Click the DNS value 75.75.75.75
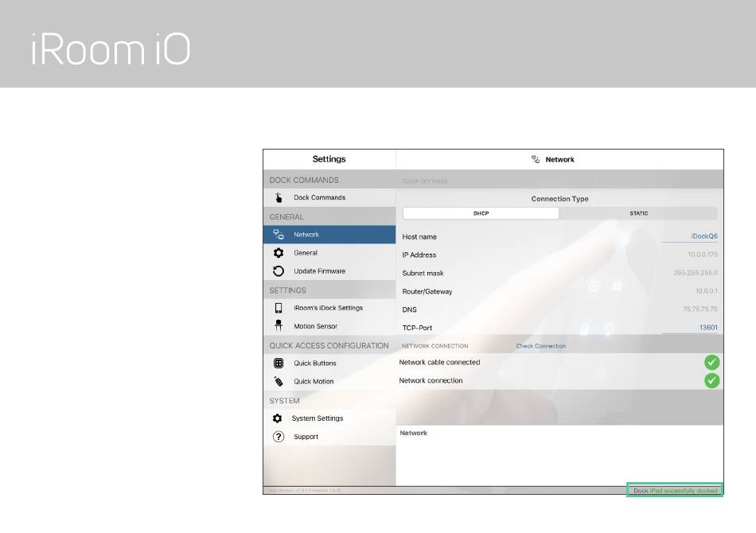756x533 pixels. [x=700, y=309]
